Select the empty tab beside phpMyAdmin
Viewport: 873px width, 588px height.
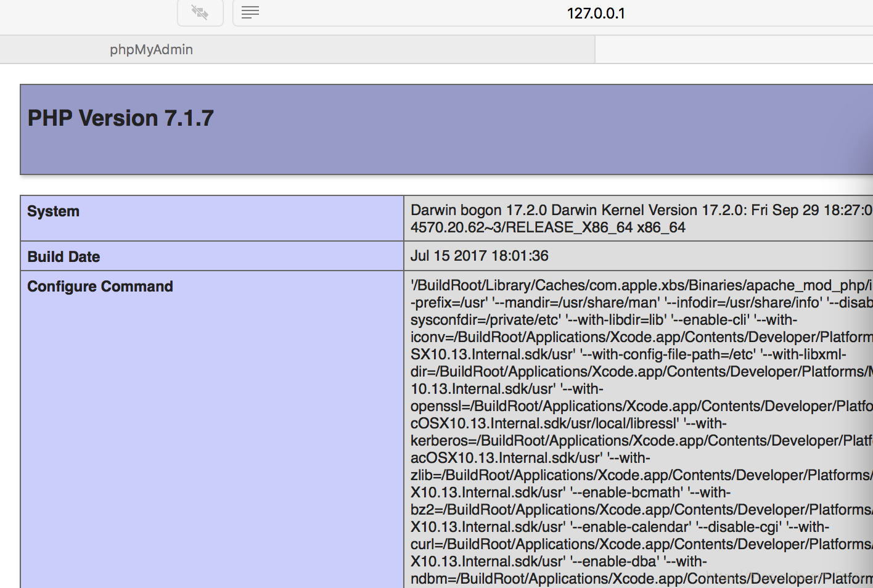tap(734, 49)
